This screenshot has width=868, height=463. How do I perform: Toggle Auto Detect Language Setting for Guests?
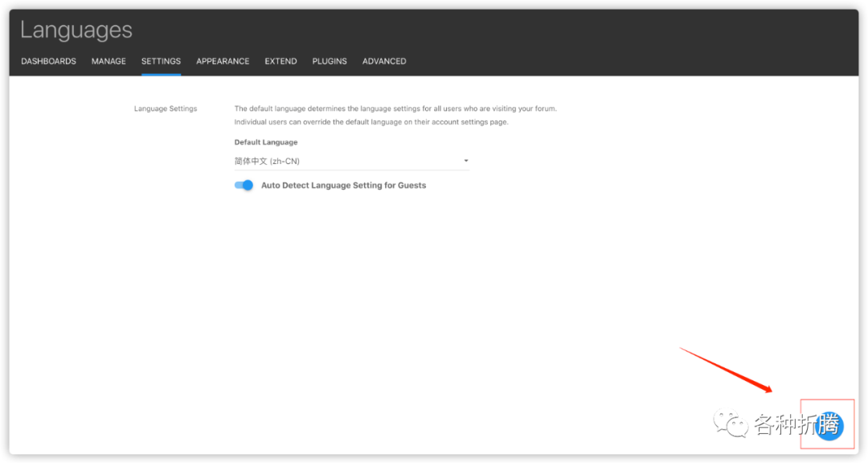click(x=244, y=186)
